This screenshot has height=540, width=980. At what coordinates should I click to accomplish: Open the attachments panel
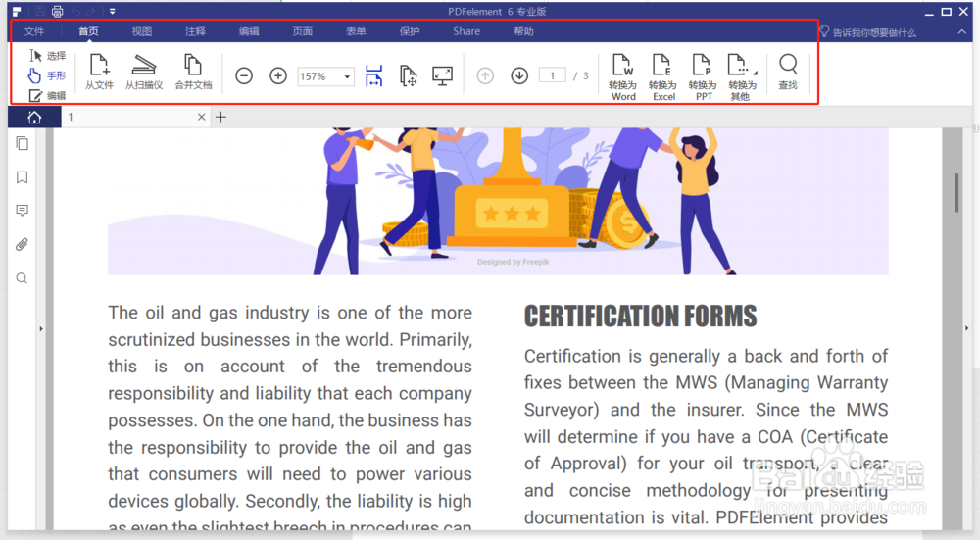pyautogui.click(x=22, y=244)
